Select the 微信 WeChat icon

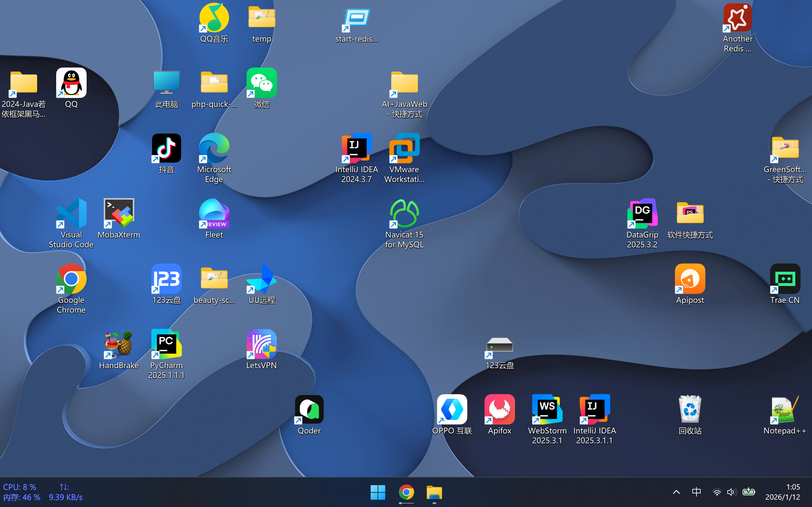point(262,83)
